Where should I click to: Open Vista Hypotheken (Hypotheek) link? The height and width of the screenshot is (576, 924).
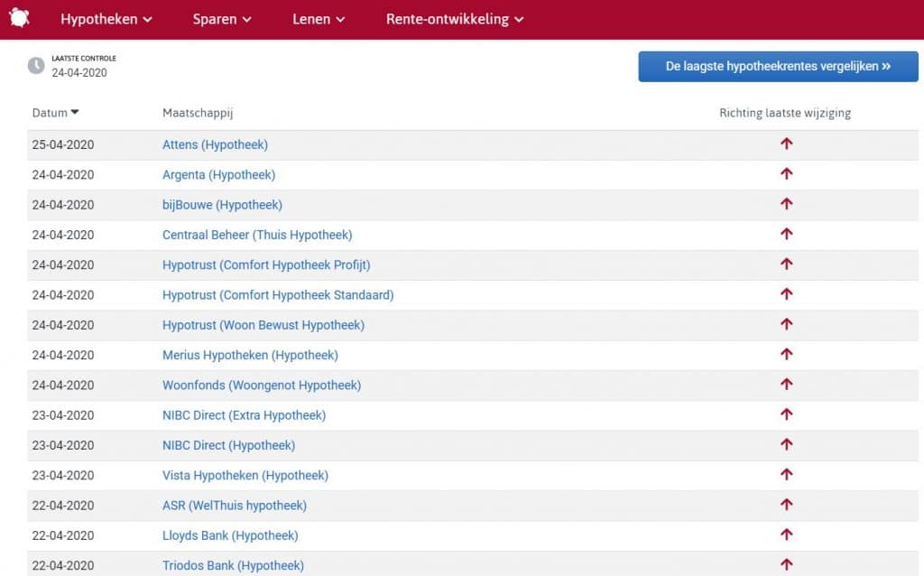coord(245,475)
